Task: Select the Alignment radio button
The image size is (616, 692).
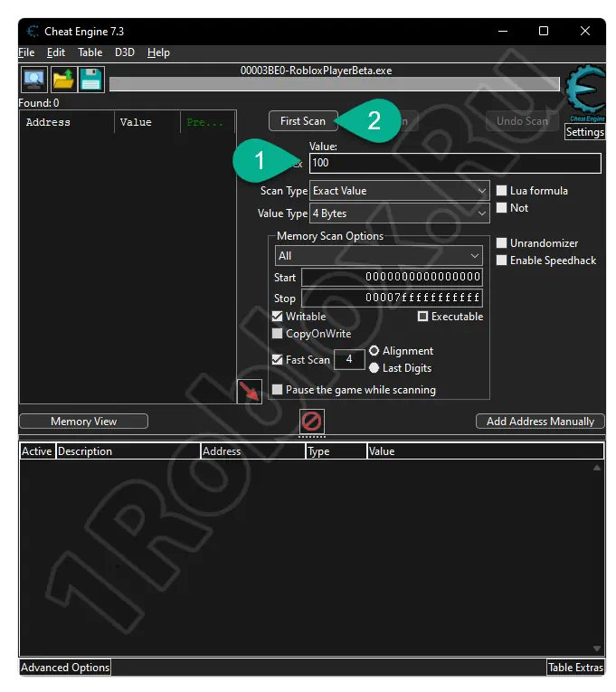Action: pos(374,351)
